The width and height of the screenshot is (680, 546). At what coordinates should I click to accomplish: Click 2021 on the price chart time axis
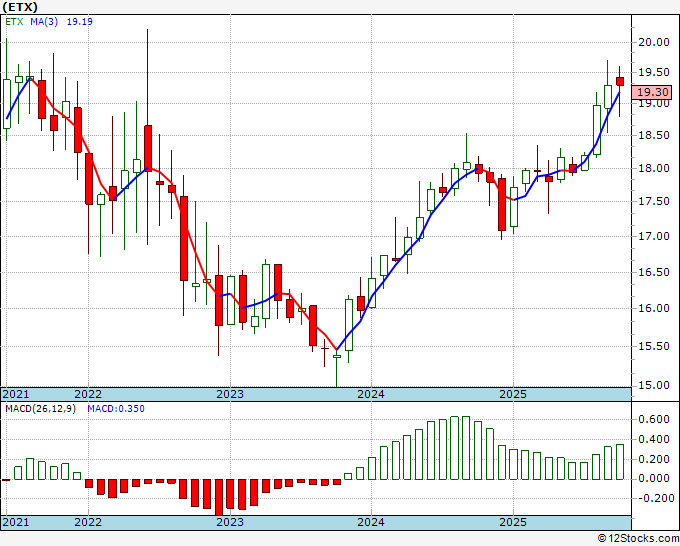point(16,394)
